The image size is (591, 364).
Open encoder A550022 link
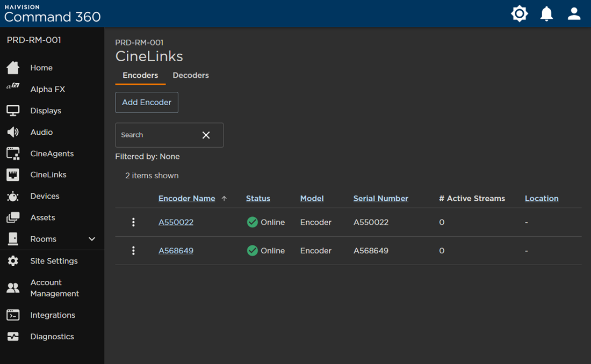176,222
